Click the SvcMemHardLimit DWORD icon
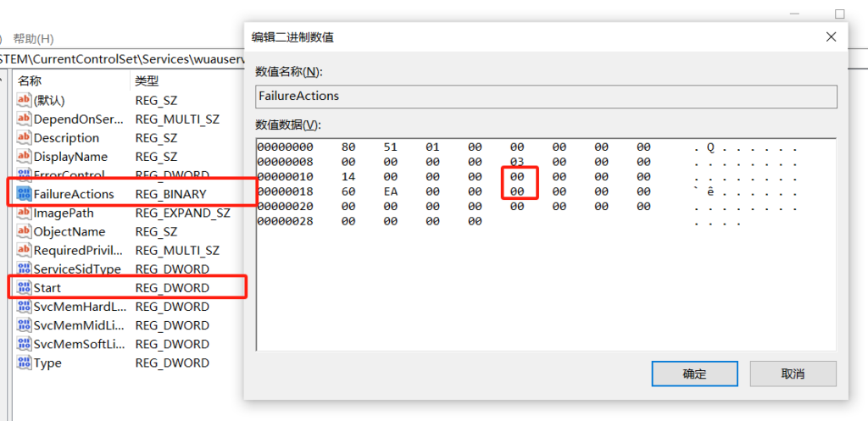868x421 pixels. coord(24,307)
